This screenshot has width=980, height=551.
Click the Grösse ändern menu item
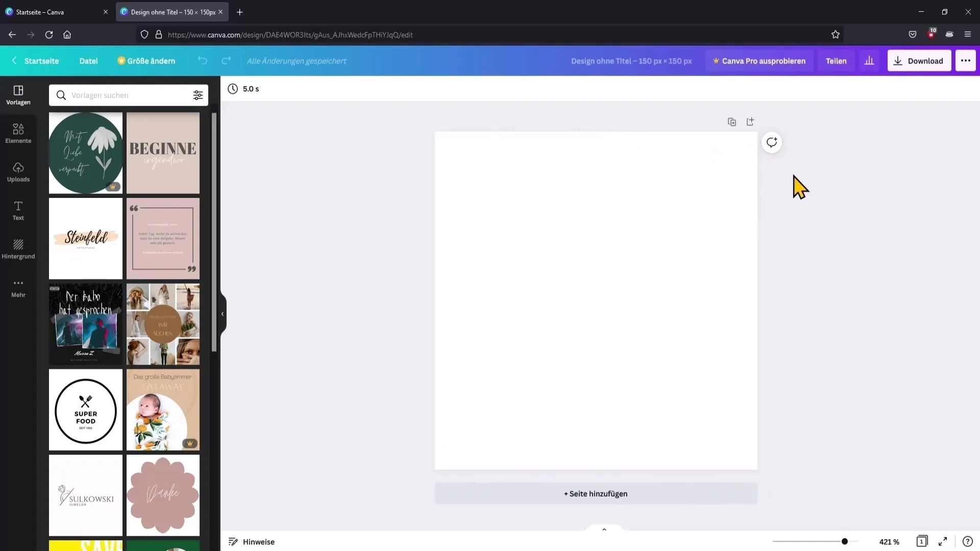pyautogui.click(x=145, y=61)
